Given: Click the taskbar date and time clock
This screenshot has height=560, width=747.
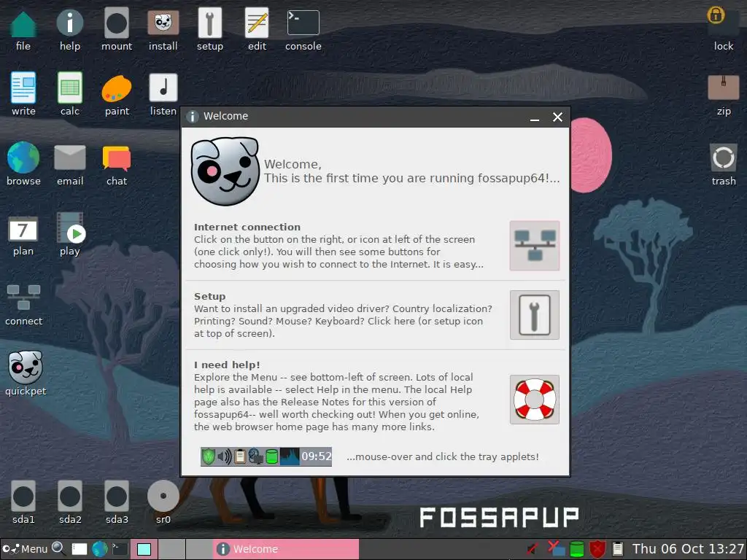Looking at the screenshot, I should click(687, 549).
